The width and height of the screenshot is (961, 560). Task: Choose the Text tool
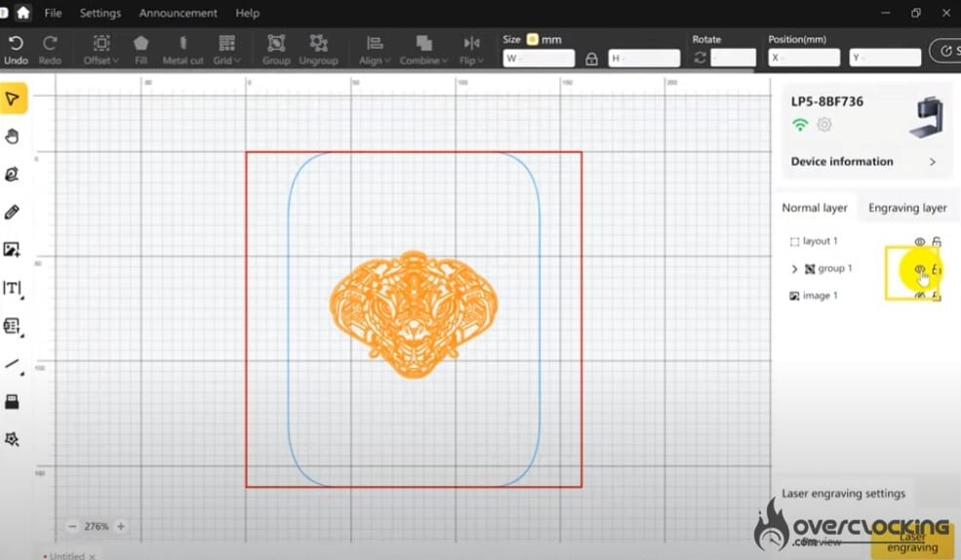(13, 288)
